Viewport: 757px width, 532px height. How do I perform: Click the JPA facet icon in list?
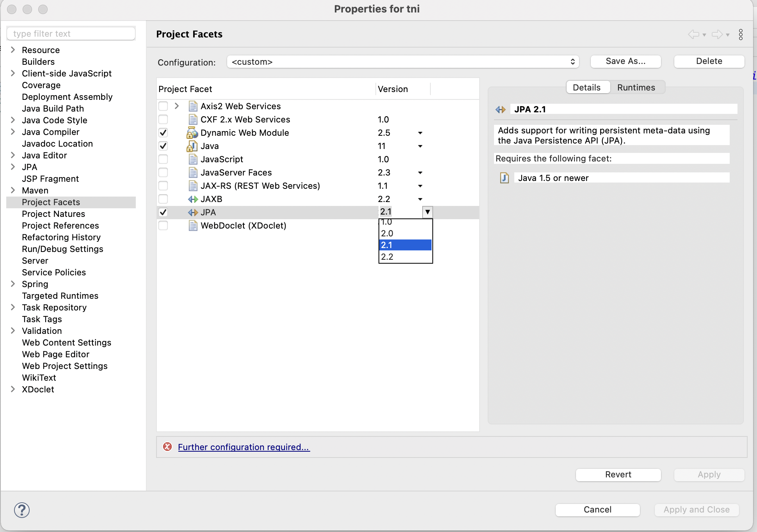(193, 213)
